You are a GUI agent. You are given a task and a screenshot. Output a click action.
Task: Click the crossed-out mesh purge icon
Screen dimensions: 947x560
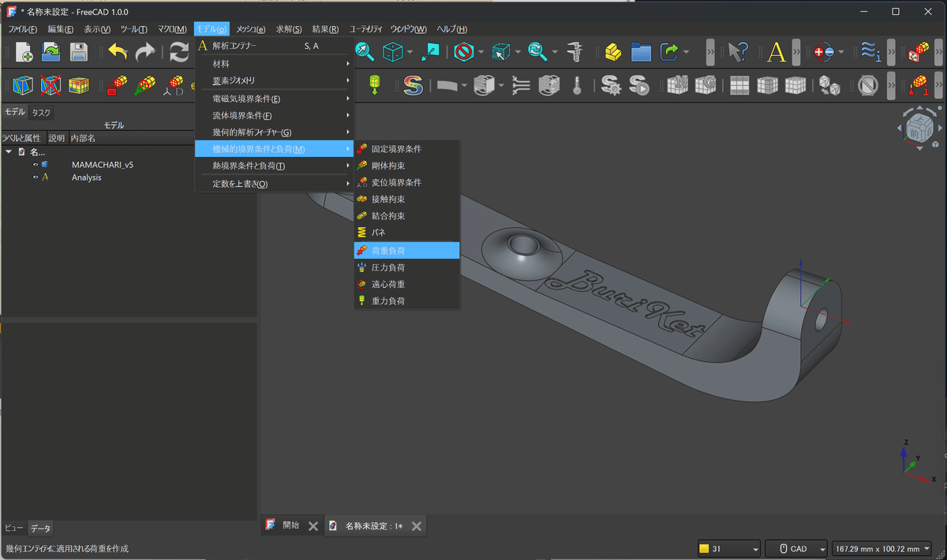pyautogui.click(x=51, y=85)
